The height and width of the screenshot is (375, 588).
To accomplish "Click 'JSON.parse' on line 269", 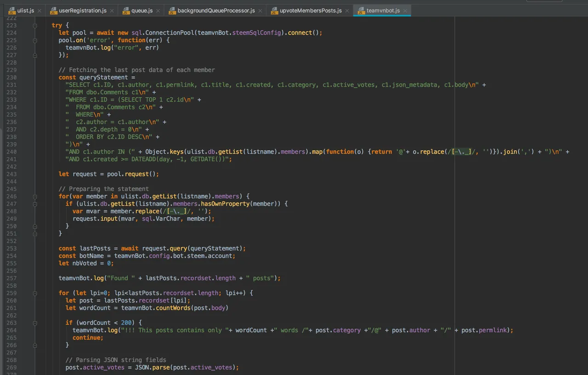I will coord(152,367).
